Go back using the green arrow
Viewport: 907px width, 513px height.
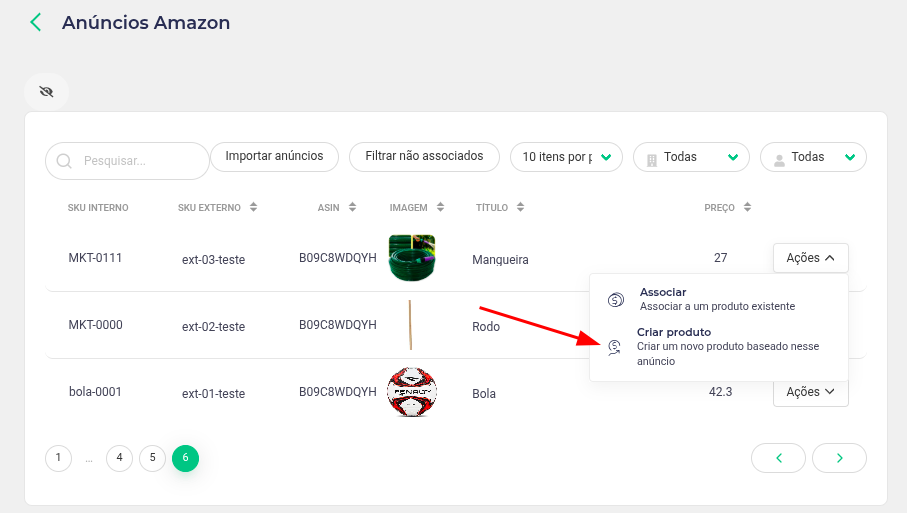pos(36,23)
